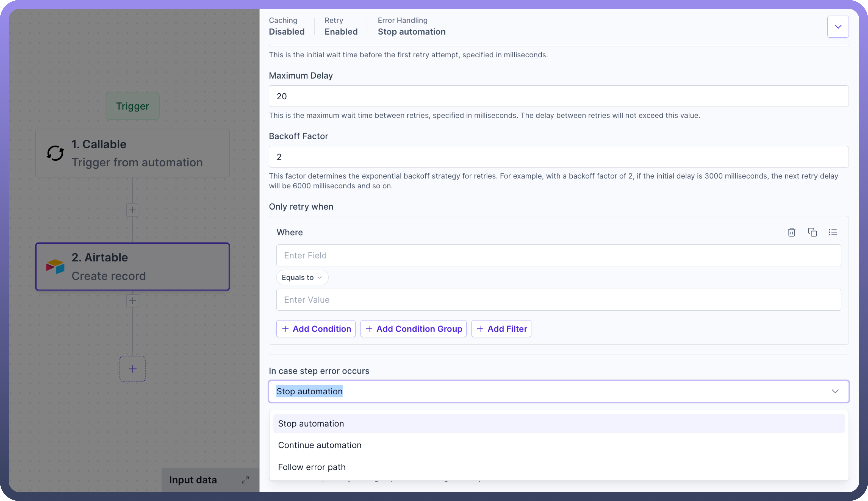Open the Equals to operator dropdown
Image resolution: width=868 pixels, height=501 pixels.
click(x=302, y=277)
